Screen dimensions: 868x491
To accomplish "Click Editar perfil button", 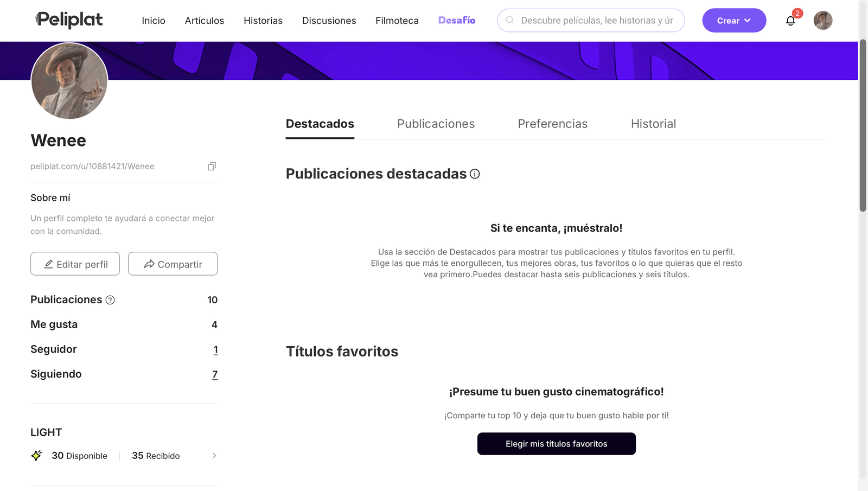I will coord(75,264).
